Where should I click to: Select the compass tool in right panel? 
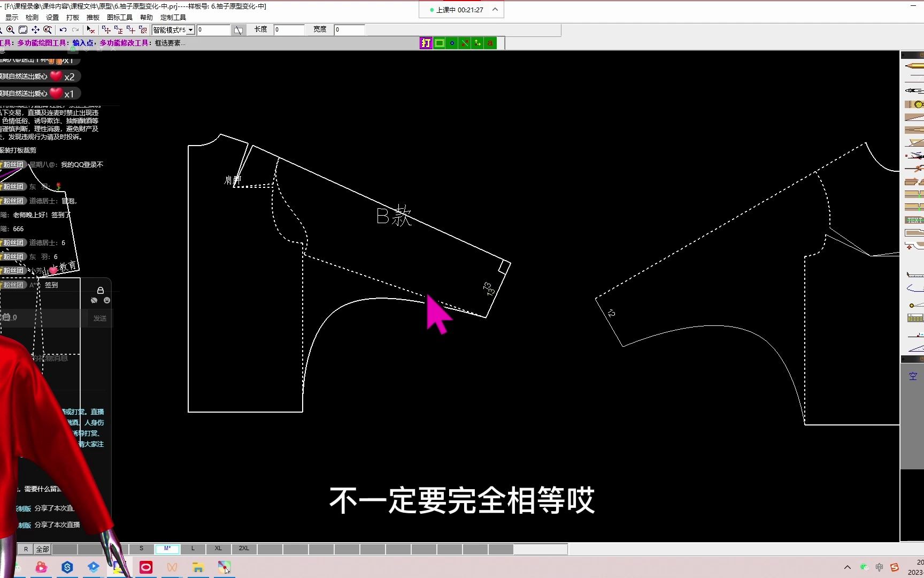point(914,90)
